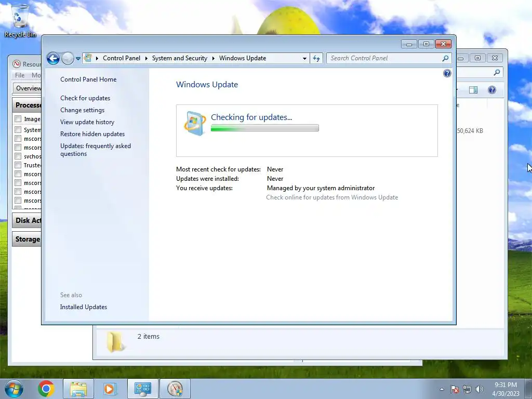Click the Windows Update shield icon
532x399 pixels.
point(195,124)
